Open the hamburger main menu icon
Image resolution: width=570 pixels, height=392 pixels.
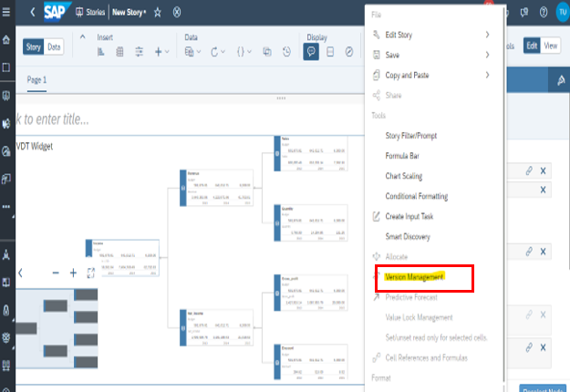click(8, 13)
